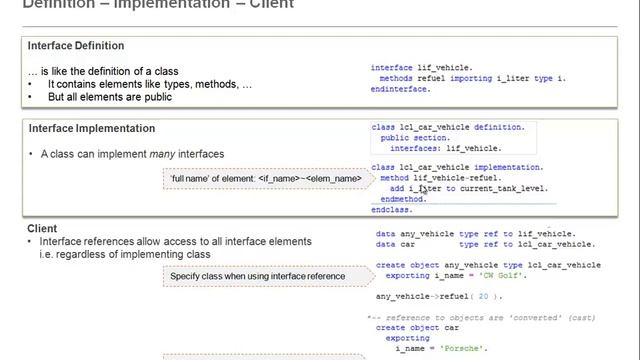Viewport: 640px width, 360px height.
Task: Click the slide title 'Definition – Implementation – Client'
Action: (x=158, y=4)
